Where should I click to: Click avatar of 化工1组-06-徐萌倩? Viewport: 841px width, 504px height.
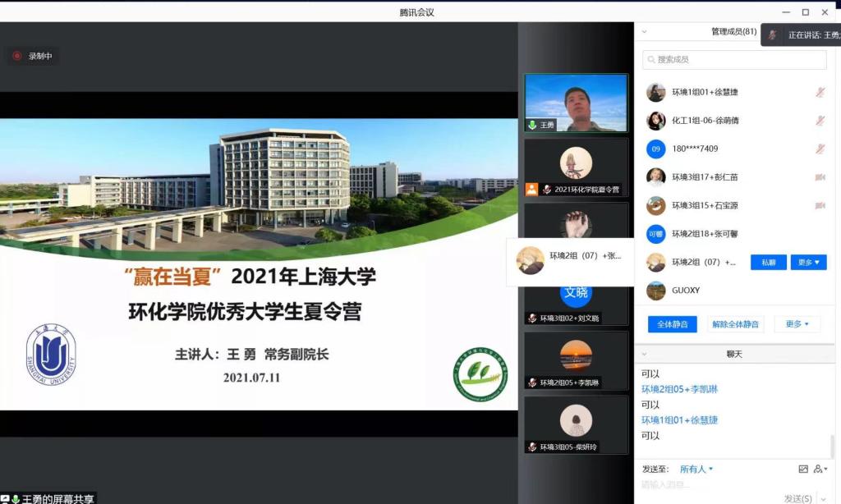pyautogui.click(x=655, y=121)
